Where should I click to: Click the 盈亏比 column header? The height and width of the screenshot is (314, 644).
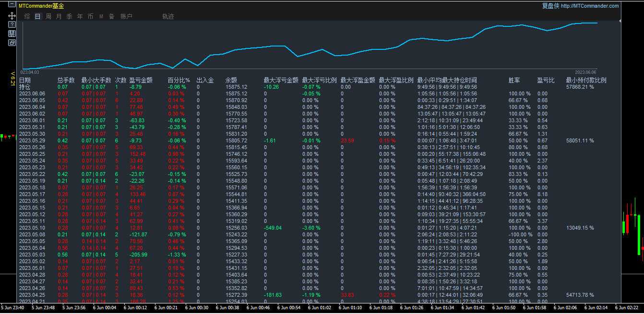tap(546, 81)
